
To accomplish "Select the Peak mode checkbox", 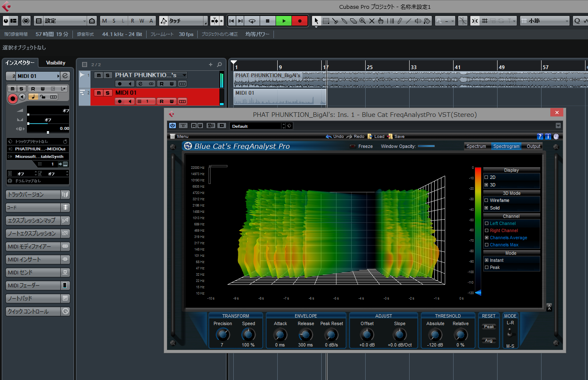I will (487, 267).
